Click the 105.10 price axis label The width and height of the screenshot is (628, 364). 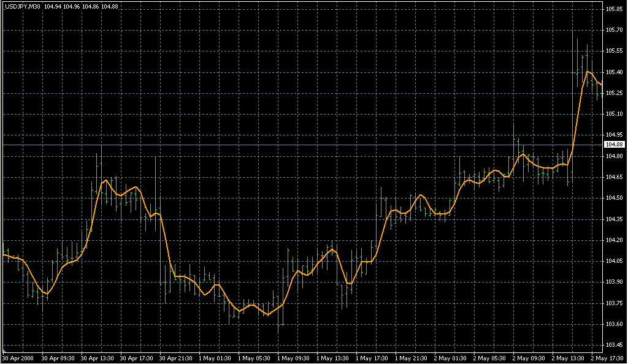[x=614, y=114]
